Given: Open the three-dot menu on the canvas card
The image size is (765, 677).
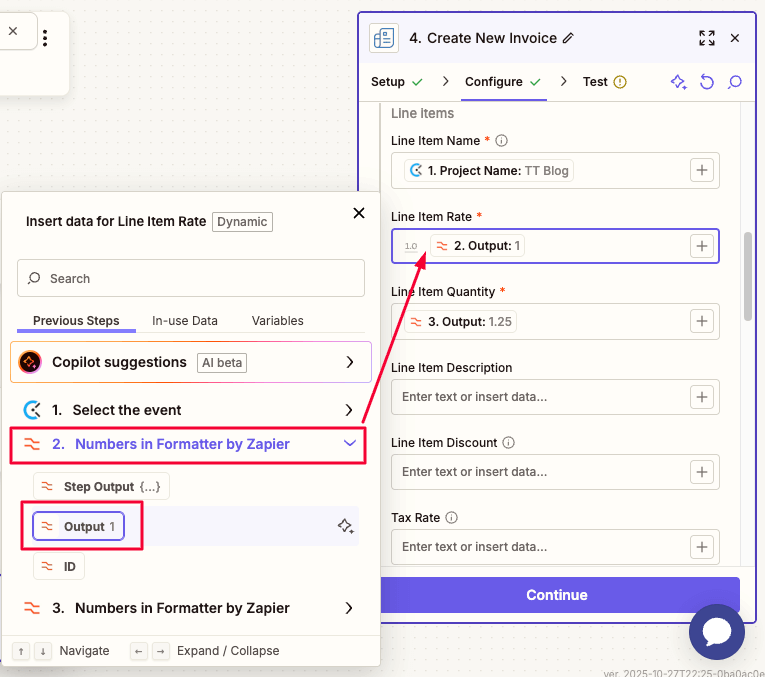Looking at the screenshot, I should point(45,38).
